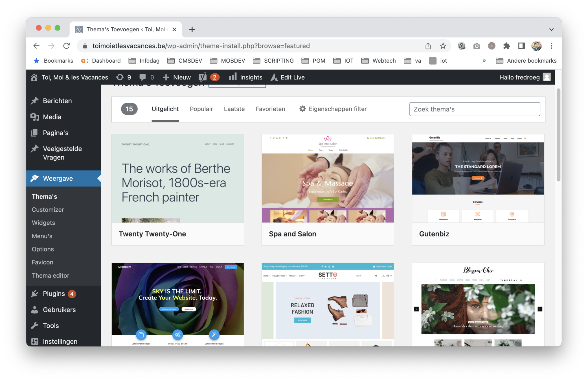This screenshot has height=381, width=588.
Task: Click the Nieuw button in admin bar
Action: 177,77
